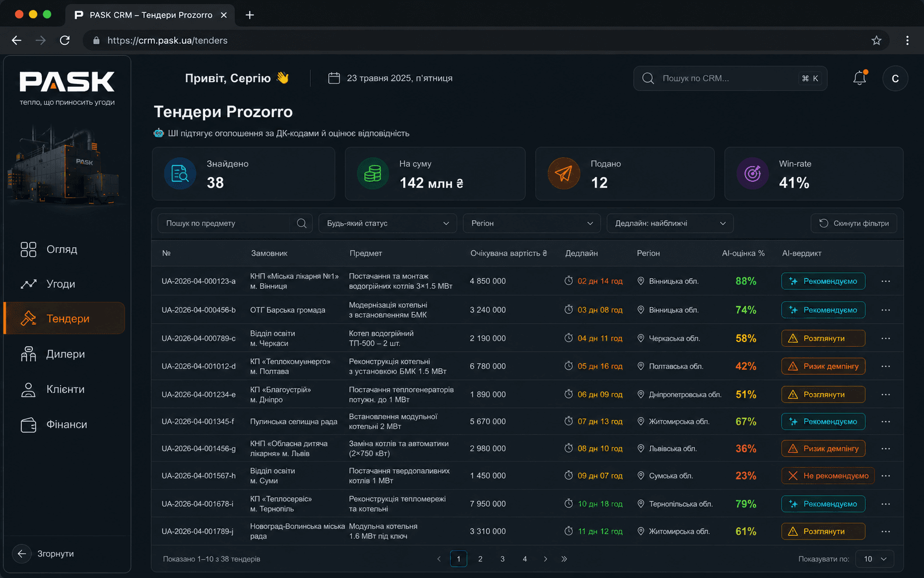924x578 pixels.
Task: Click AI score 23%
Action: coord(746,476)
